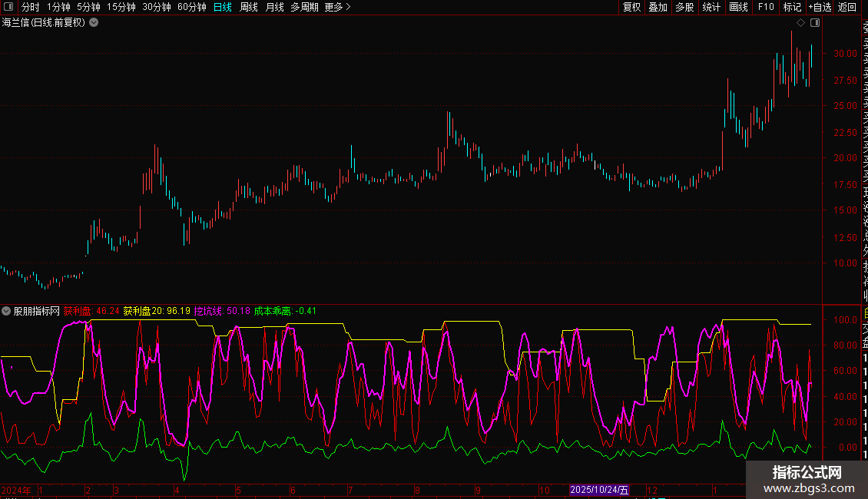This screenshot has height=499, width=868.
Task: Open the 画线 drawing tools
Action: tap(738, 7)
